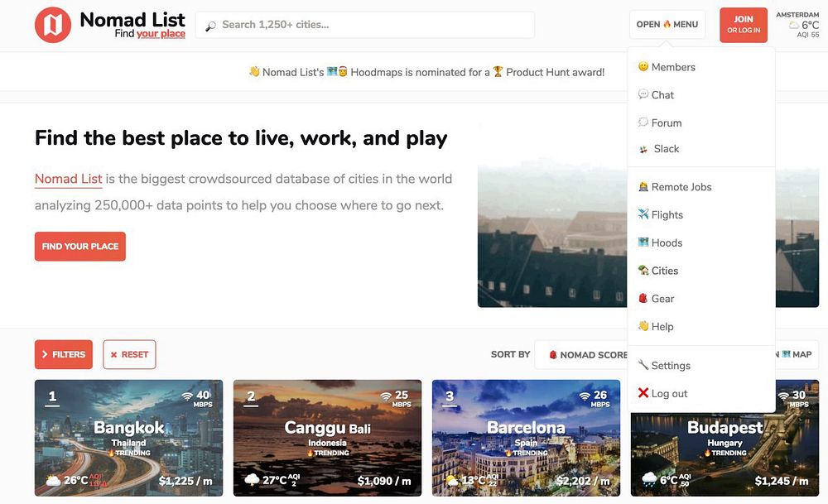Click the Amsterdam 6°C weather text

coord(810,25)
